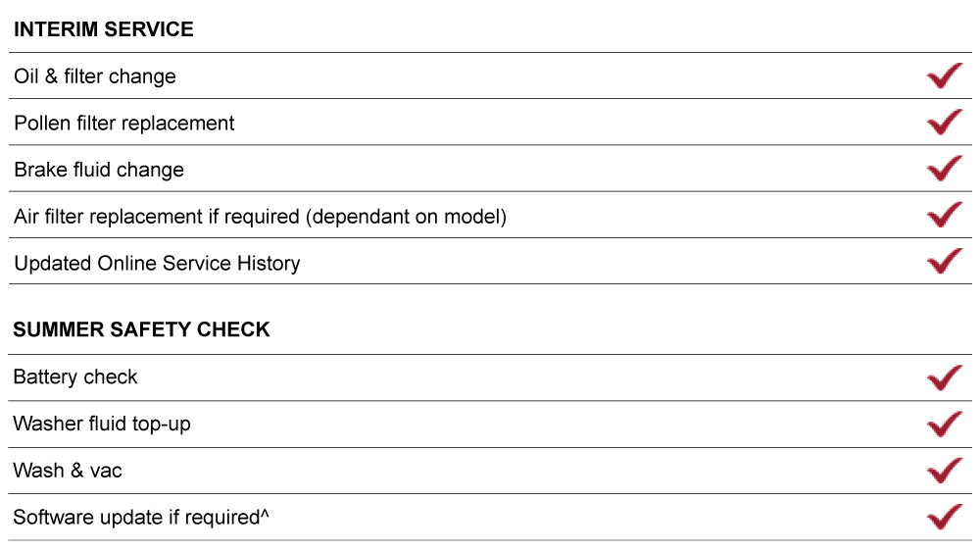980x551 pixels.
Task: Click the Wash & vac label
Action: [x=68, y=471]
